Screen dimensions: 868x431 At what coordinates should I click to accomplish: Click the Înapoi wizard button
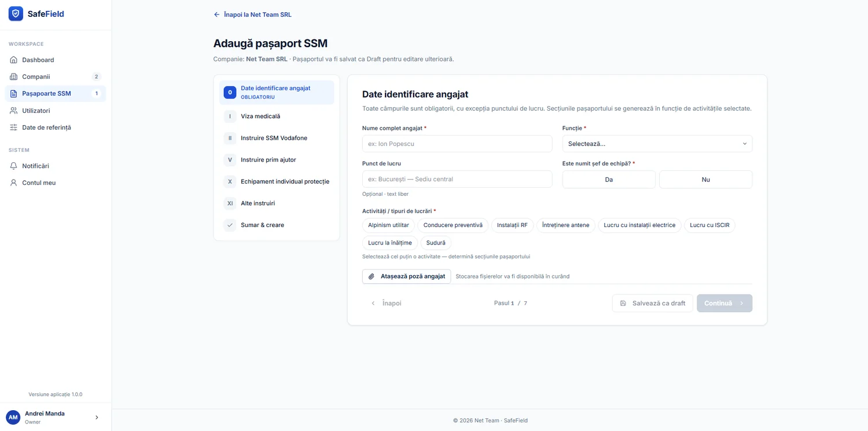coord(385,303)
